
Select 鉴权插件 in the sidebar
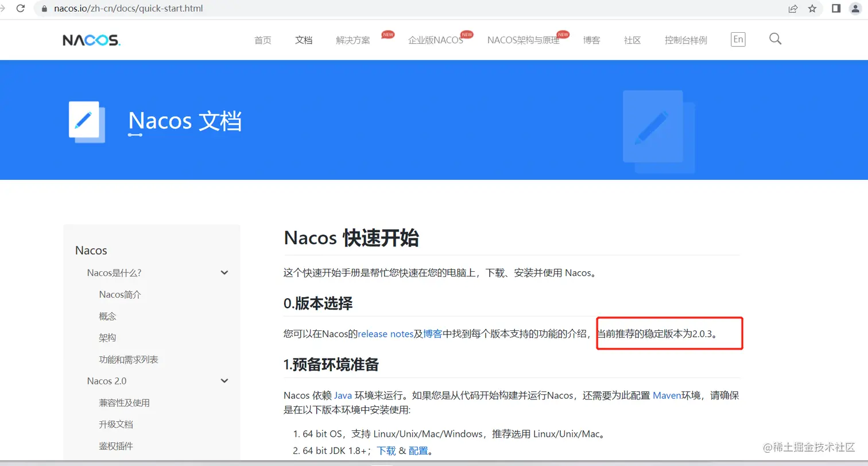tap(116, 446)
